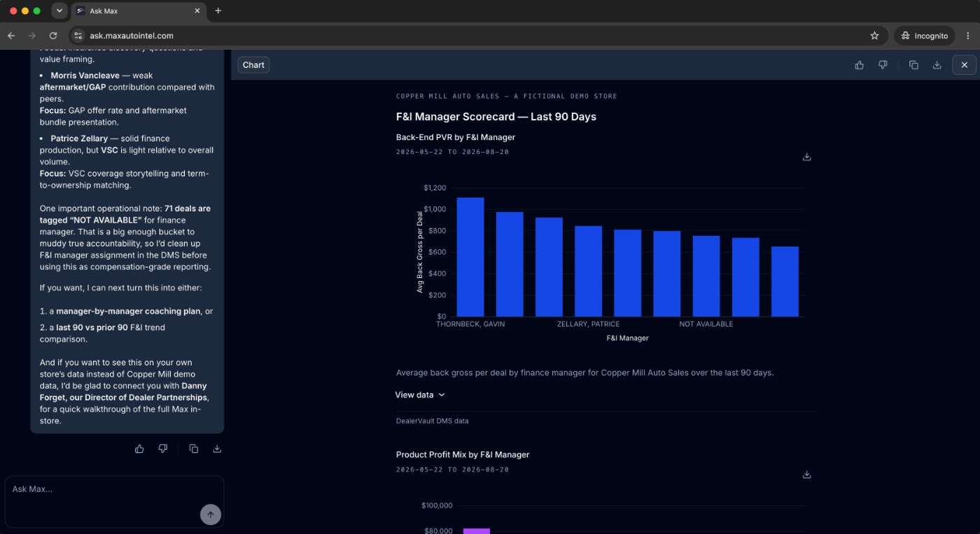Focus the Ask Max message input field
The height and width of the screenshot is (534, 980).
(x=105, y=500)
